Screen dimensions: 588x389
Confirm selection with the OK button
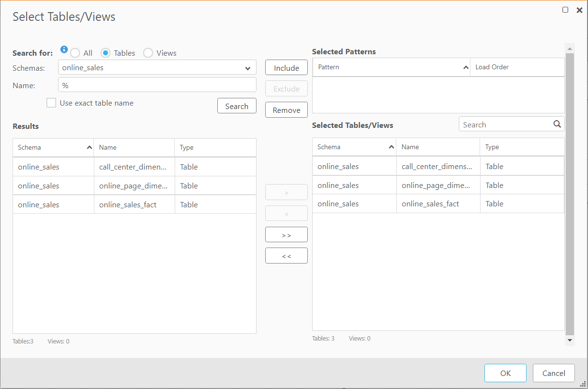tap(505, 373)
